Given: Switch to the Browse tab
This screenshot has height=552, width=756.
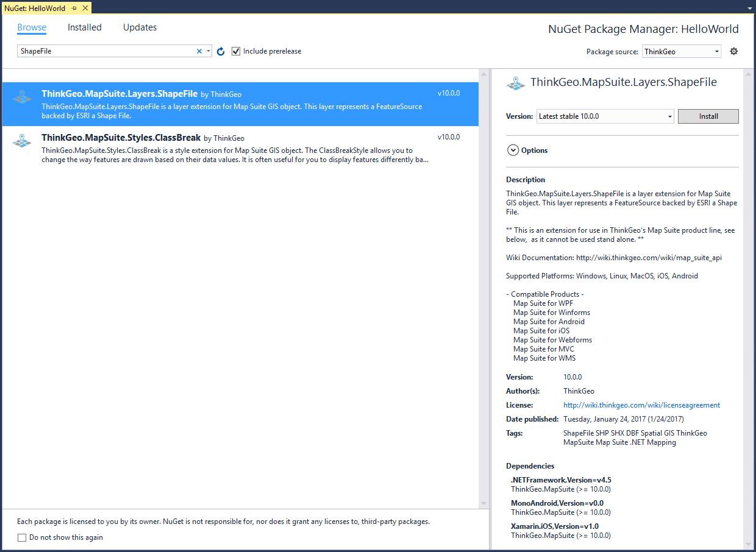Looking at the screenshot, I should [x=32, y=27].
